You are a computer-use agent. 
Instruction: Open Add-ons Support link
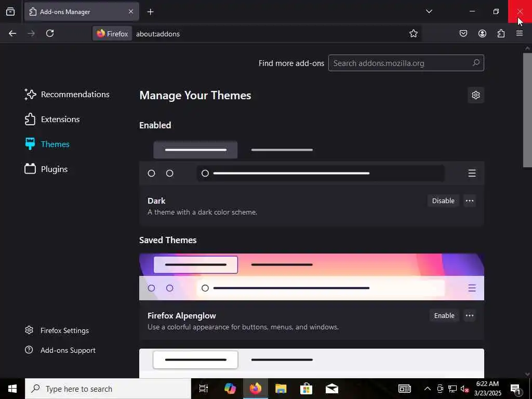click(60, 350)
